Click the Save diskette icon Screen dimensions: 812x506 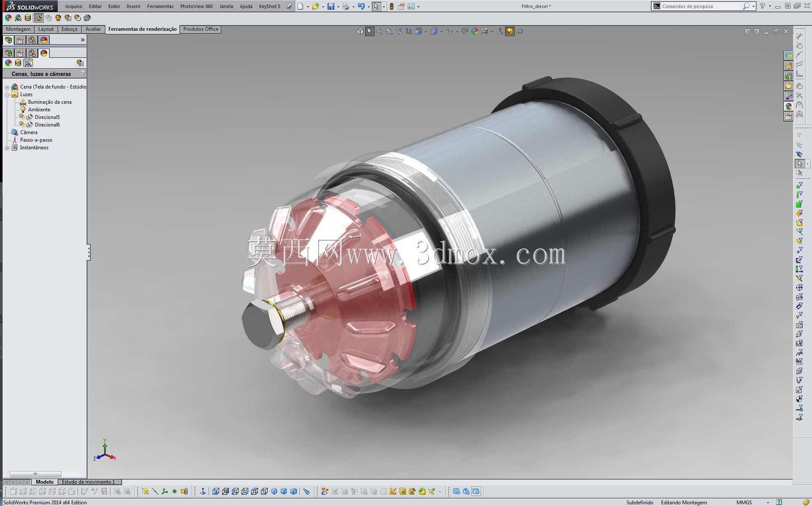[x=331, y=6]
